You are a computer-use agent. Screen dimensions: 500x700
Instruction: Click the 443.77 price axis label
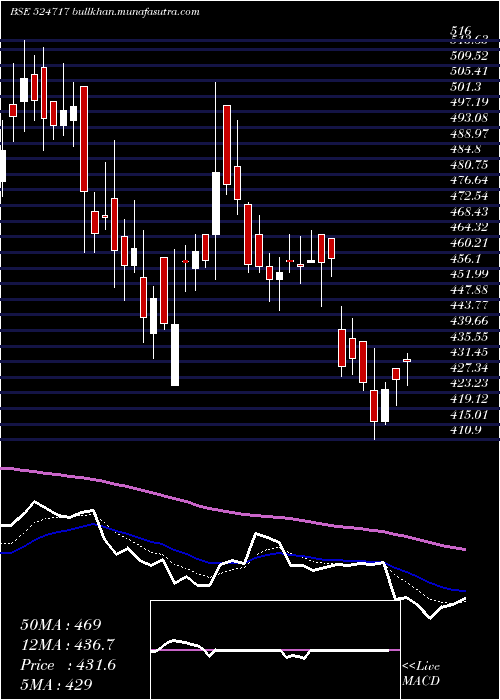470,306
